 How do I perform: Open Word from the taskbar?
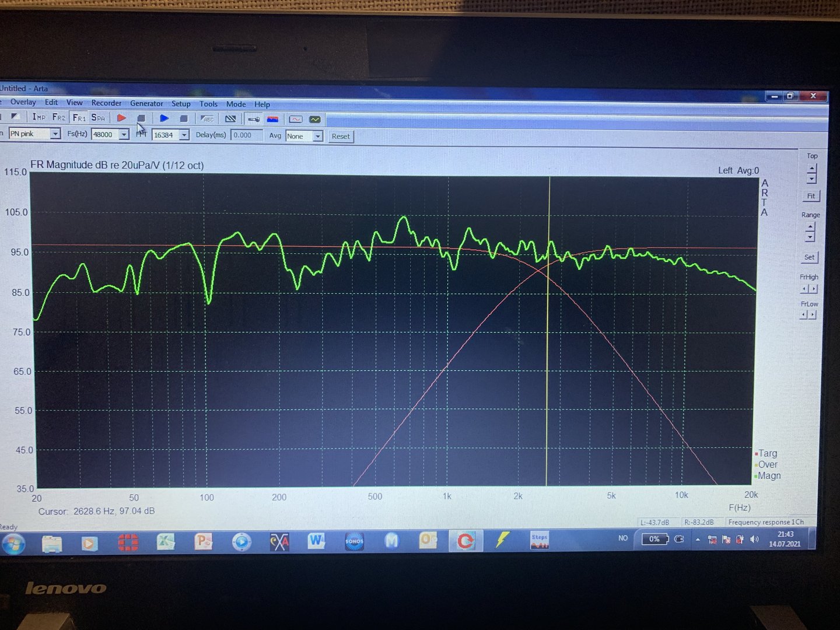coord(316,541)
